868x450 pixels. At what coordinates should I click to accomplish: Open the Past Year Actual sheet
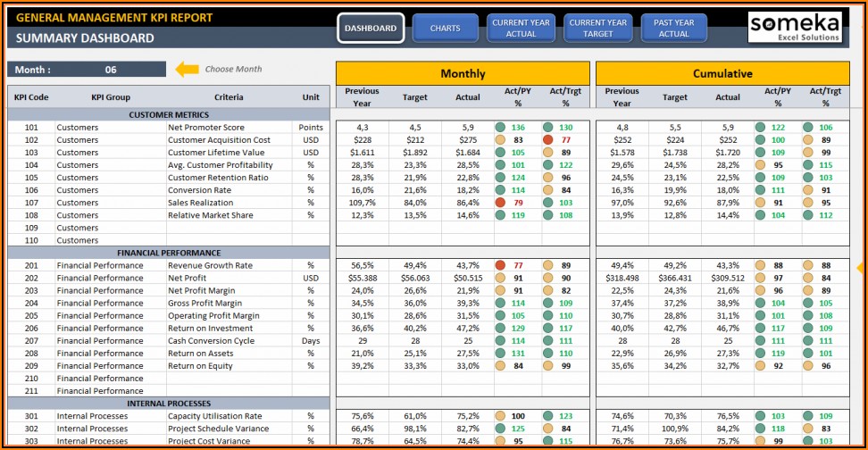pyautogui.click(x=673, y=29)
